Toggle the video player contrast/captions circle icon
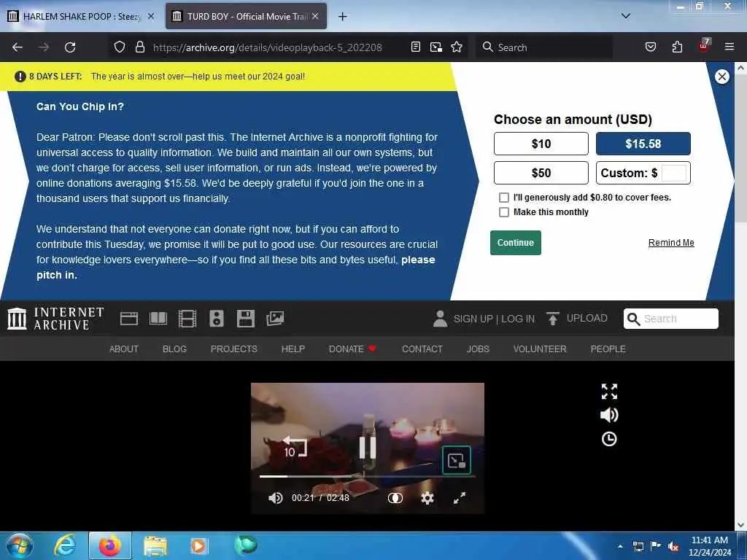 point(395,498)
